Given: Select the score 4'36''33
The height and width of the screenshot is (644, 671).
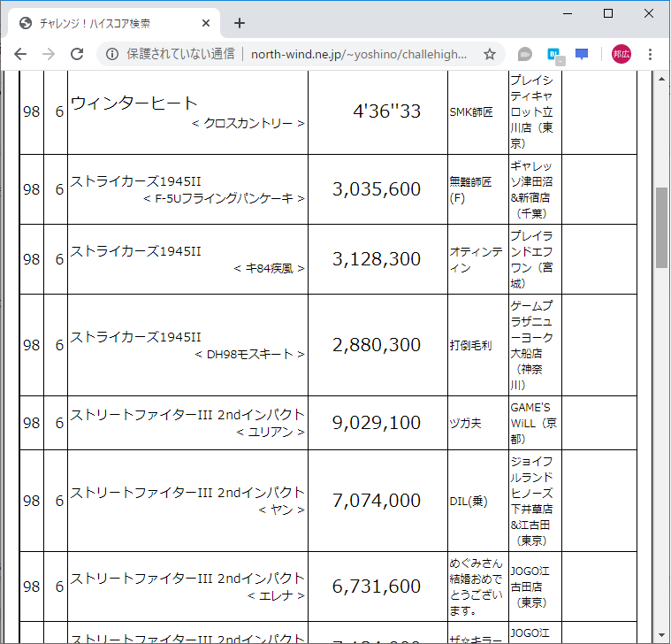Looking at the screenshot, I should tap(387, 111).
